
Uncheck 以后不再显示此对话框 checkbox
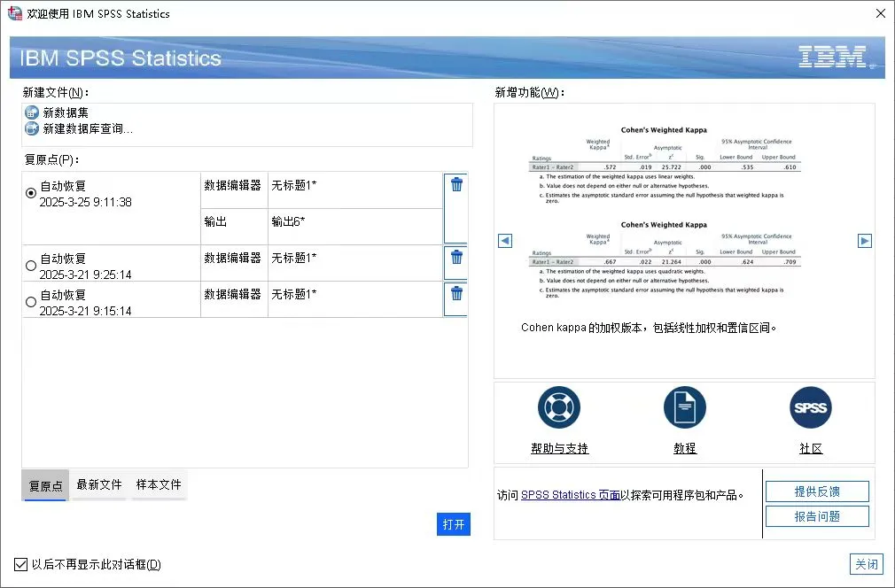[x=20, y=565]
